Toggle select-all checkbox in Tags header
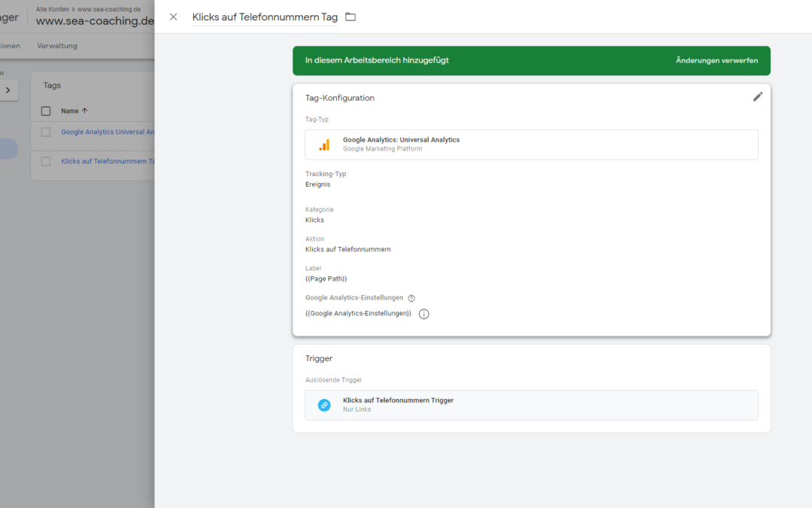Screen dimensions: 812x508 tap(46, 111)
